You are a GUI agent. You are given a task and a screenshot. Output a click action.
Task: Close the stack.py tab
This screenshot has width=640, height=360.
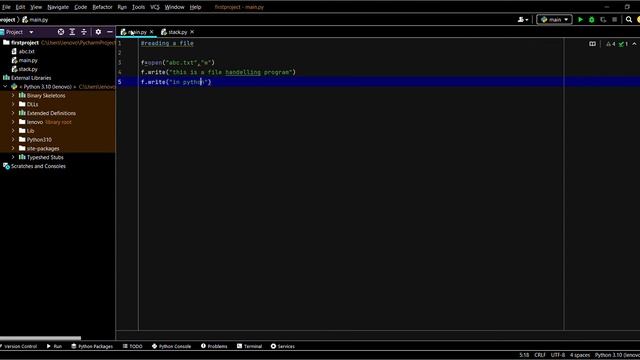pyautogui.click(x=192, y=32)
